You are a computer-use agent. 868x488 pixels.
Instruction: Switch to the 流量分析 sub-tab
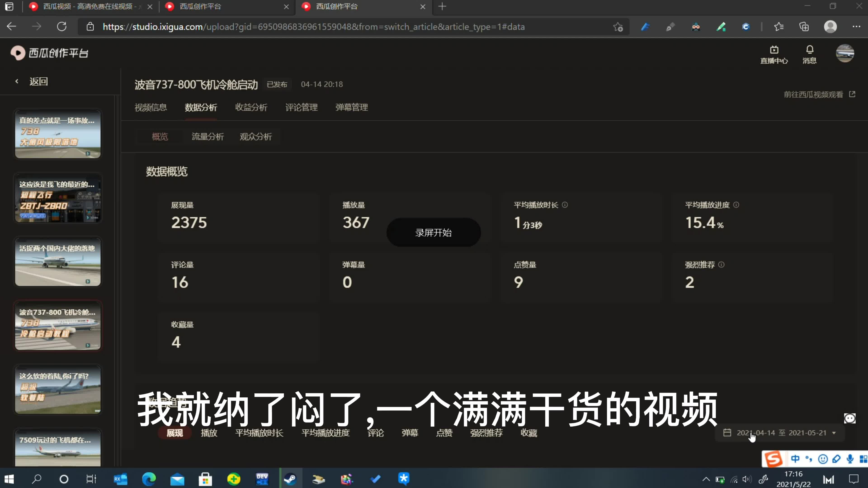click(208, 136)
